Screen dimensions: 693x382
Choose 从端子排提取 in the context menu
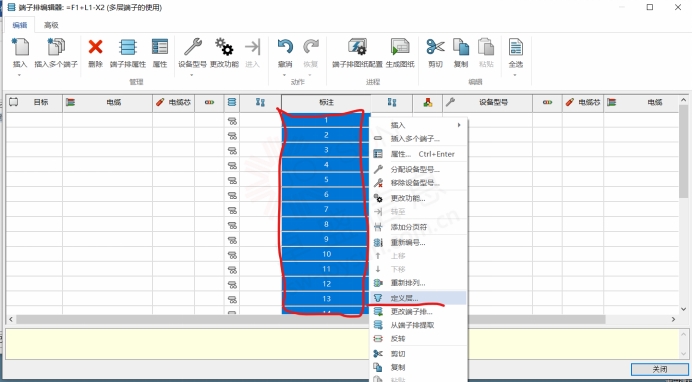tap(419, 325)
